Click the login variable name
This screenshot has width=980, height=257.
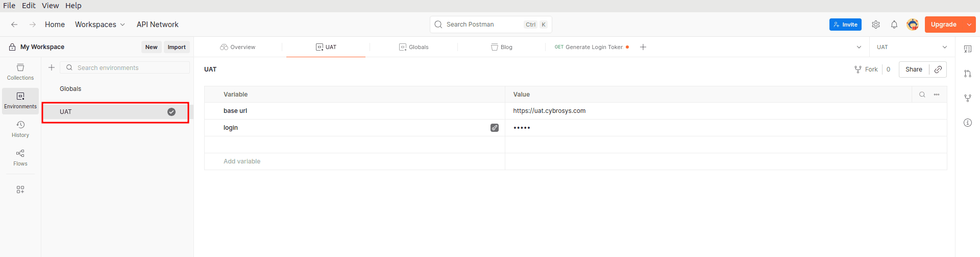click(x=231, y=128)
